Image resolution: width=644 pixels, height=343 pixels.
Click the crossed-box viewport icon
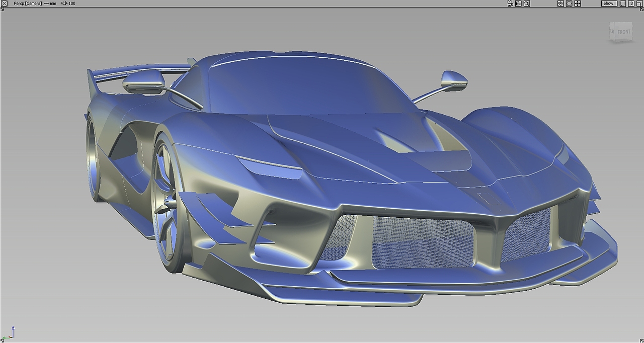[5, 4]
